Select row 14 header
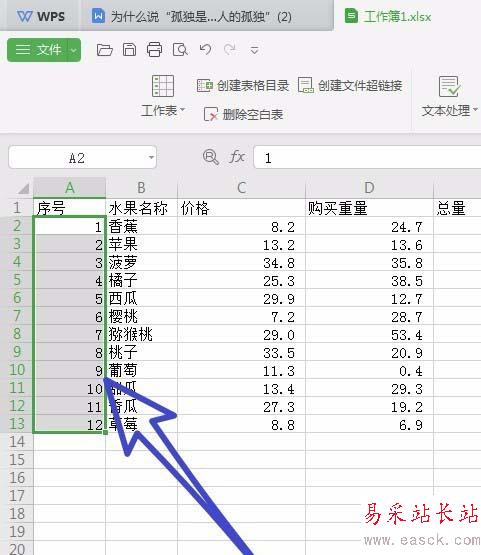The height and width of the screenshot is (555, 481). (x=17, y=441)
